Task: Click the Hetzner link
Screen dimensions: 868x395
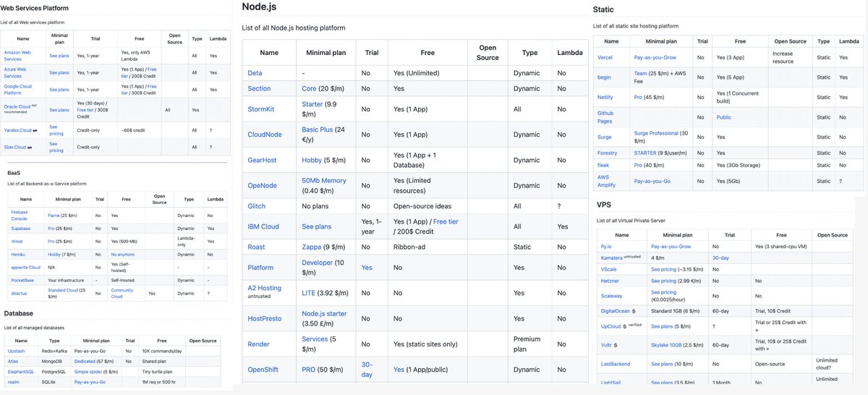Action: [610, 280]
